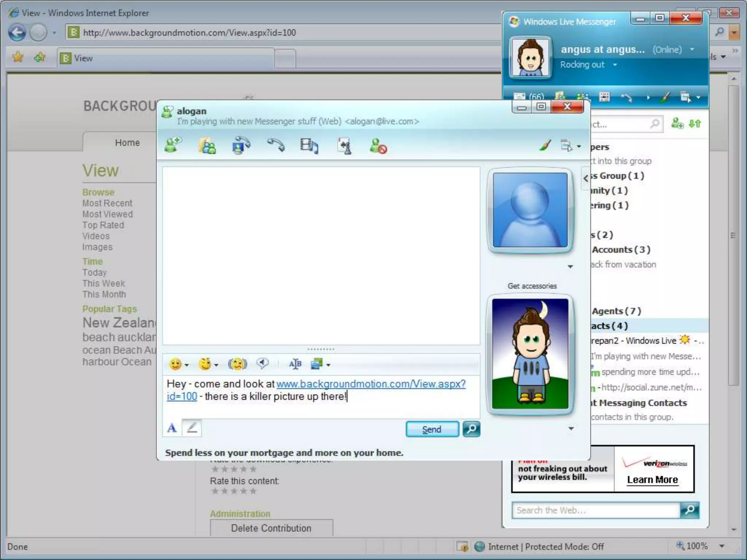The height and width of the screenshot is (560, 747).
Task: Open the wink picker dropdown
Action: click(208, 364)
